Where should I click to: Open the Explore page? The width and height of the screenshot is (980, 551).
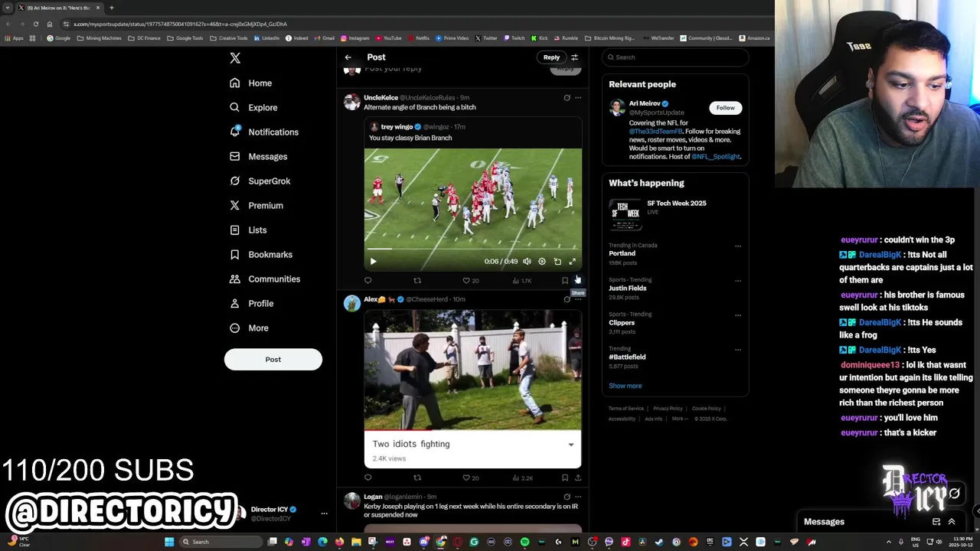[253, 107]
